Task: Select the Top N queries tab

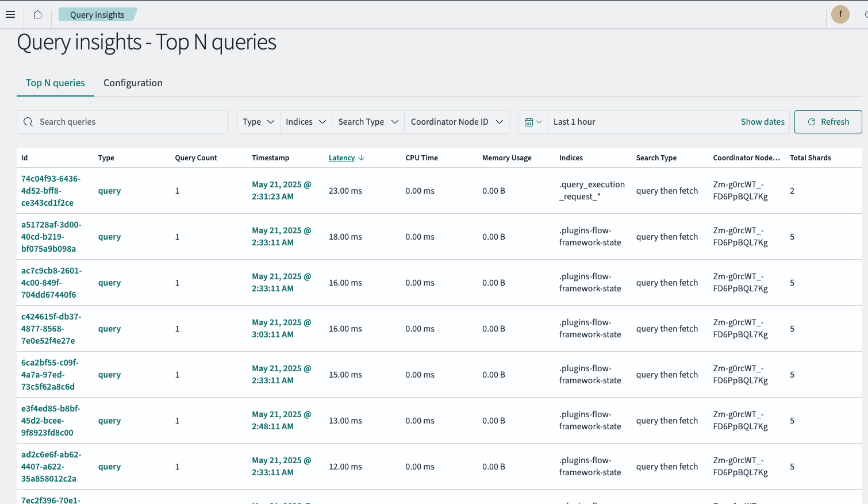Action: pyautogui.click(x=55, y=83)
